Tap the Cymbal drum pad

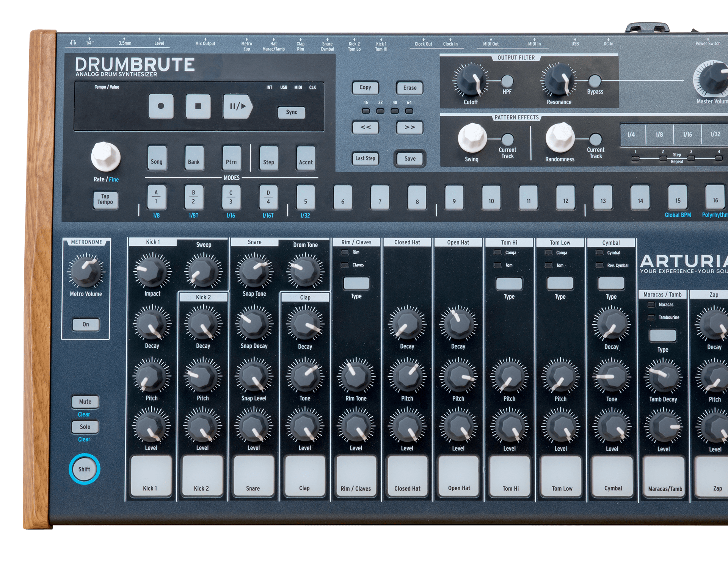coord(612,477)
